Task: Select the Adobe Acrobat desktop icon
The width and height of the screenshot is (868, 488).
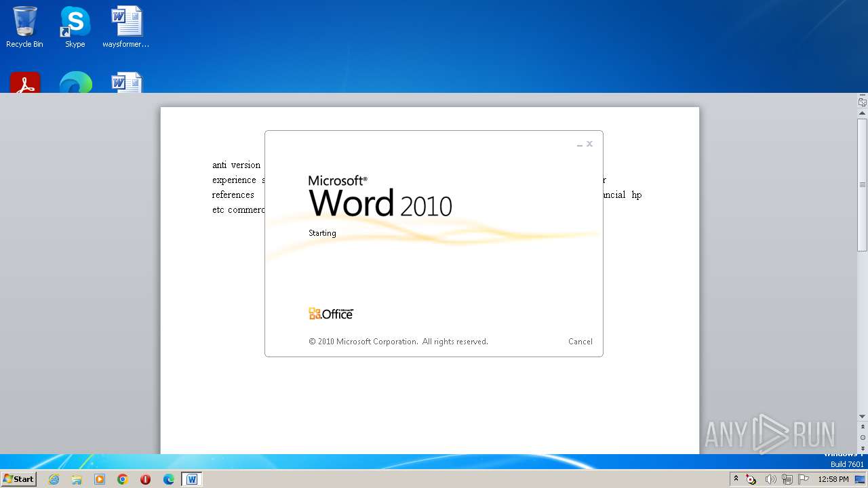Action: pyautogui.click(x=25, y=82)
